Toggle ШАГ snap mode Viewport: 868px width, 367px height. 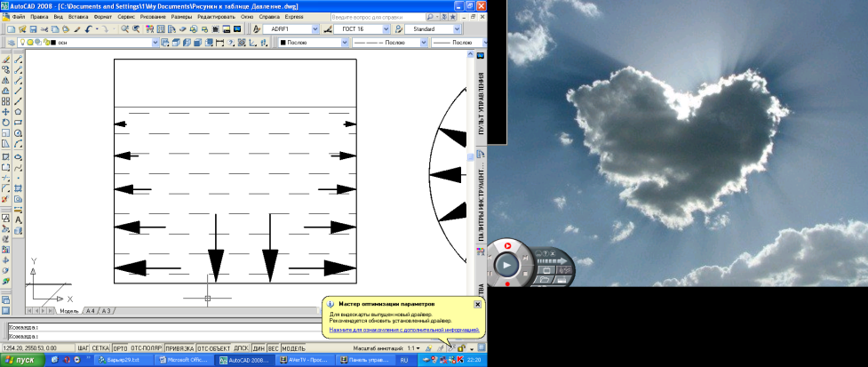83,348
